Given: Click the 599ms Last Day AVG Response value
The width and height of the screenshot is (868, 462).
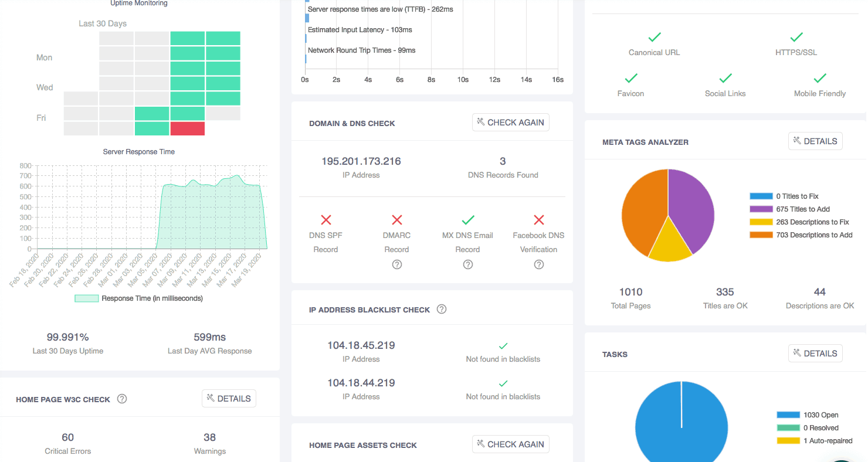Looking at the screenshot, I should coord(210,337).
